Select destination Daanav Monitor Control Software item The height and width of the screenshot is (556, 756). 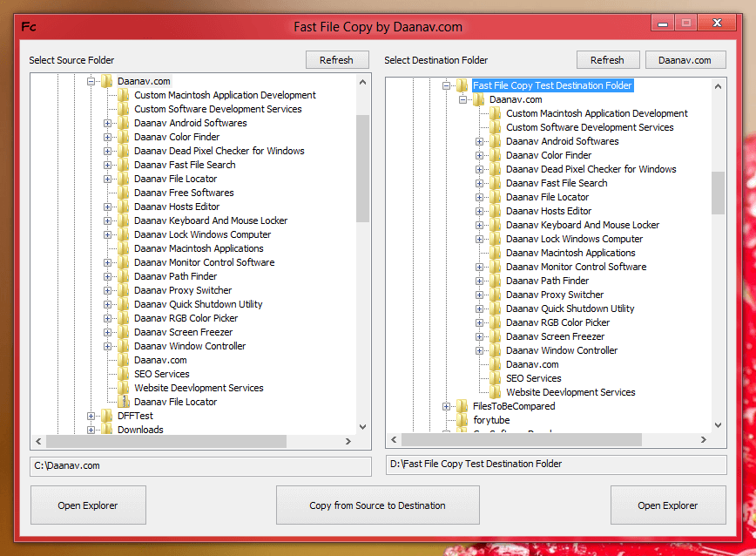pyautogui.click(x=577, y=267)
